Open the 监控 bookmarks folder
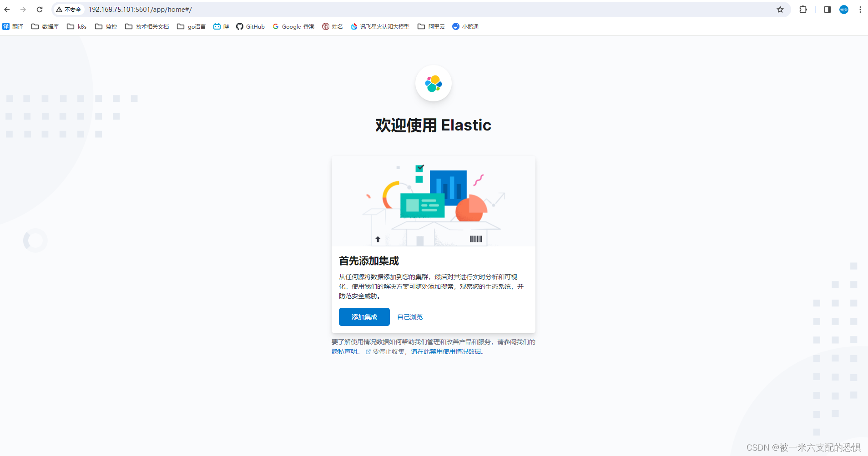 [x=106, y=27]
